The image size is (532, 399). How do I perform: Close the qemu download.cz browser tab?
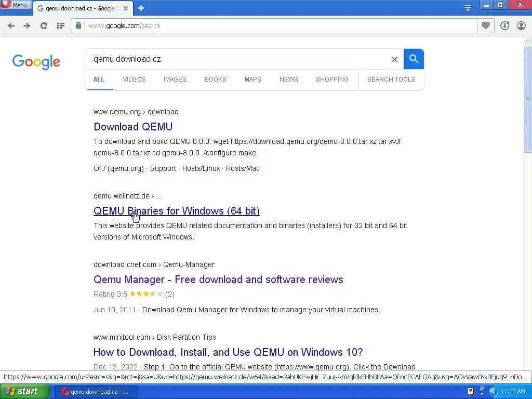[126, 8]
